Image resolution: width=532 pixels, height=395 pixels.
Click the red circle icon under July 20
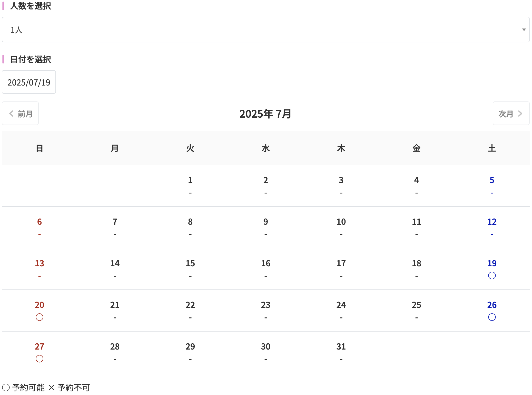coord(40,317)
